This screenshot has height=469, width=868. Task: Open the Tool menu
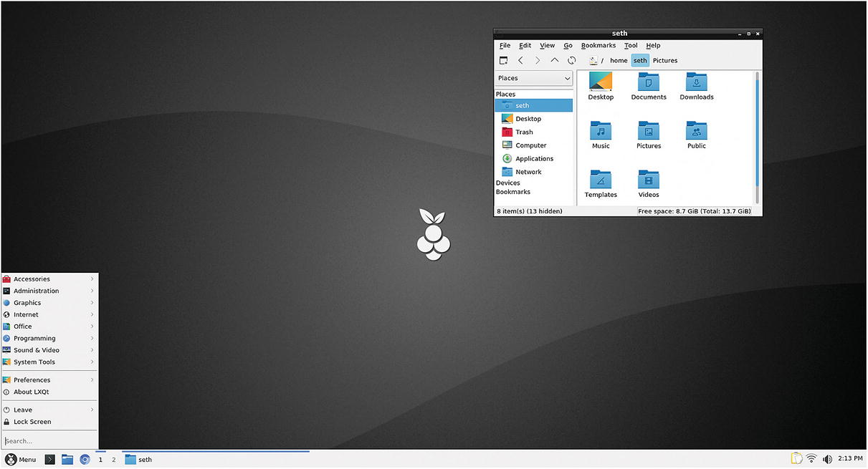(631, 45)
